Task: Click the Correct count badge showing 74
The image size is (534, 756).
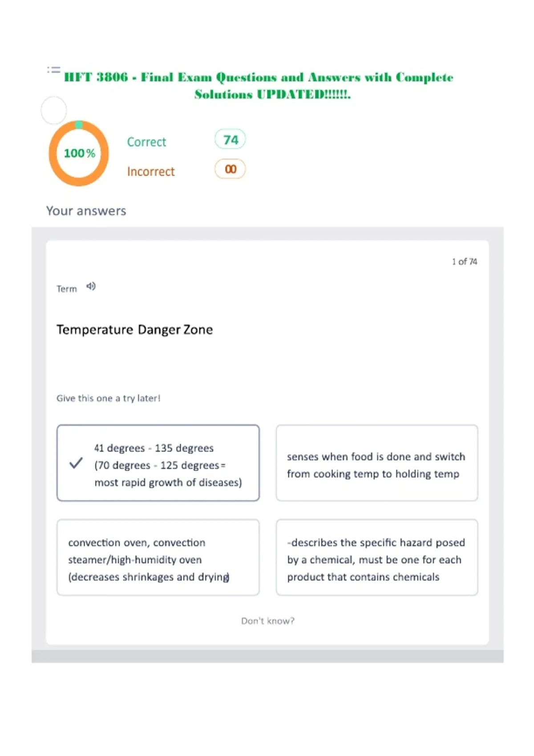Action: [x=230, y=140]
